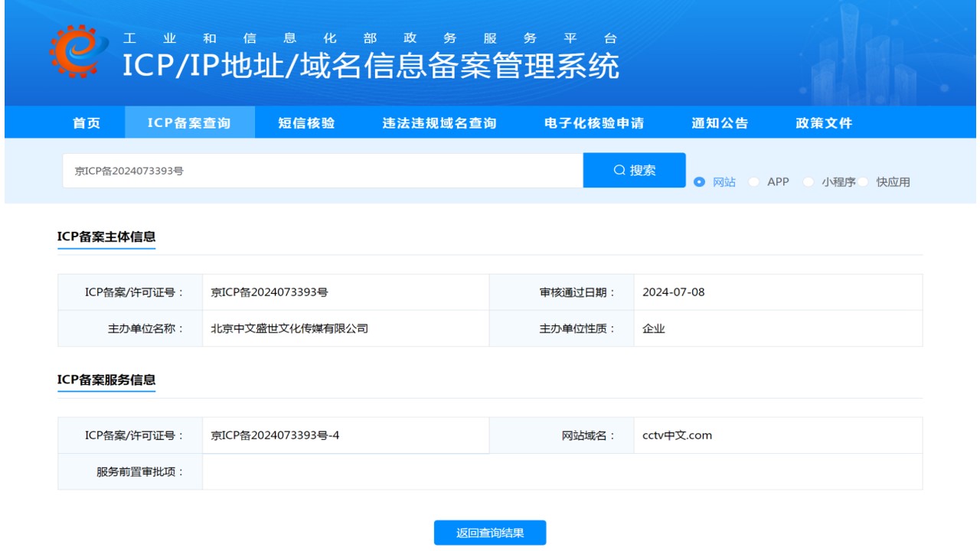This screenshot has width=980, height=551.
Task: Select the 小程序 radio button
Action: (808, 182)
